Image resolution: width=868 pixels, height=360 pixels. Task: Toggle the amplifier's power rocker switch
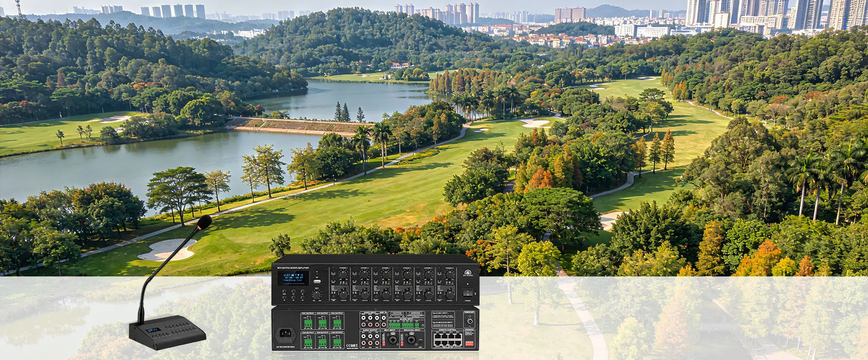[468, 293]
